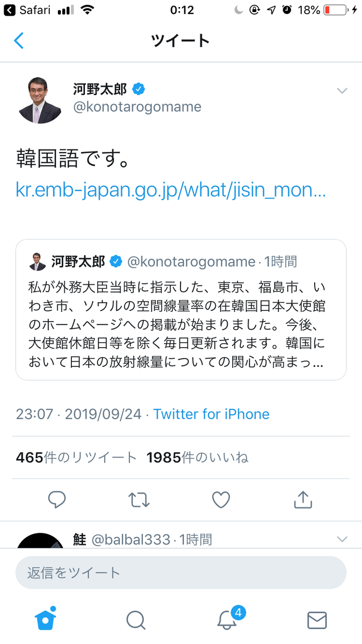Open messages envelope icon
The height and width of the screenshot is (644, 362).
pos(317,620)
